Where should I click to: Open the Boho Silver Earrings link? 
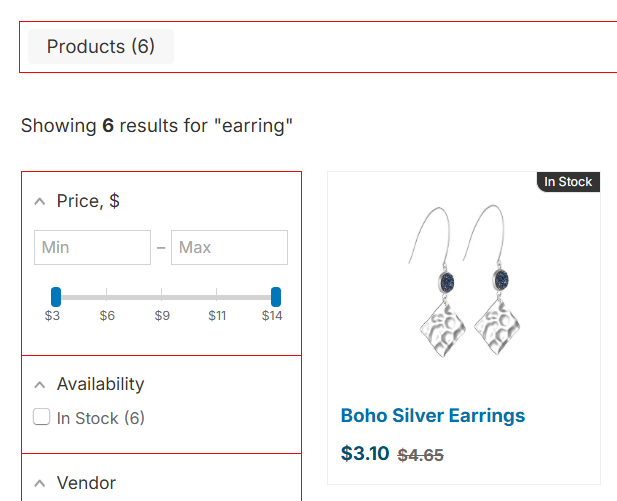(x=432, y=416)
